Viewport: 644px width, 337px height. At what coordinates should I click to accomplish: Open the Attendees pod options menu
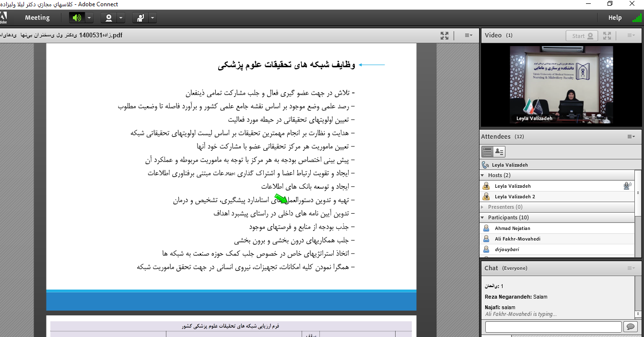click(631, 136)
